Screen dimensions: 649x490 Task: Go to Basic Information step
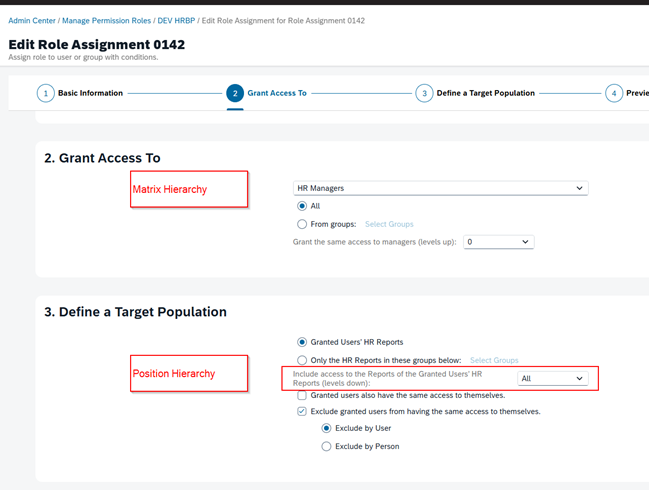tap(90, 93)
